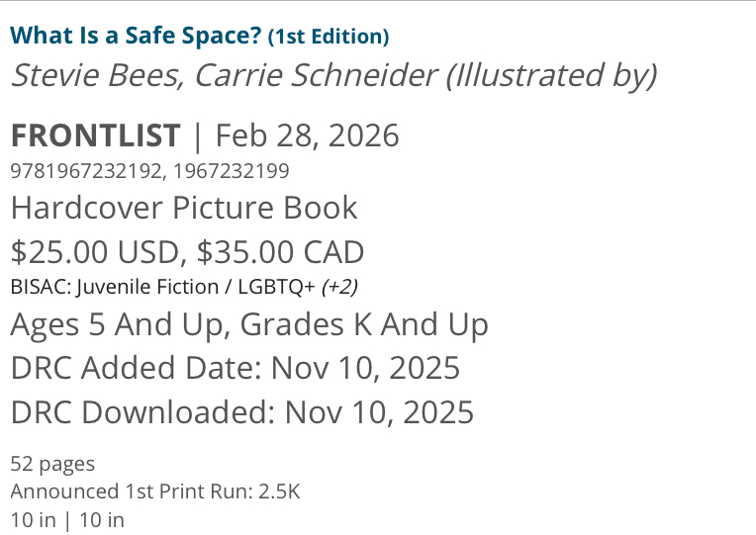The width and height of the screenshot is (756, 535).
Task: Click the DRC Downloaded date line
Action: pos(242,411)
